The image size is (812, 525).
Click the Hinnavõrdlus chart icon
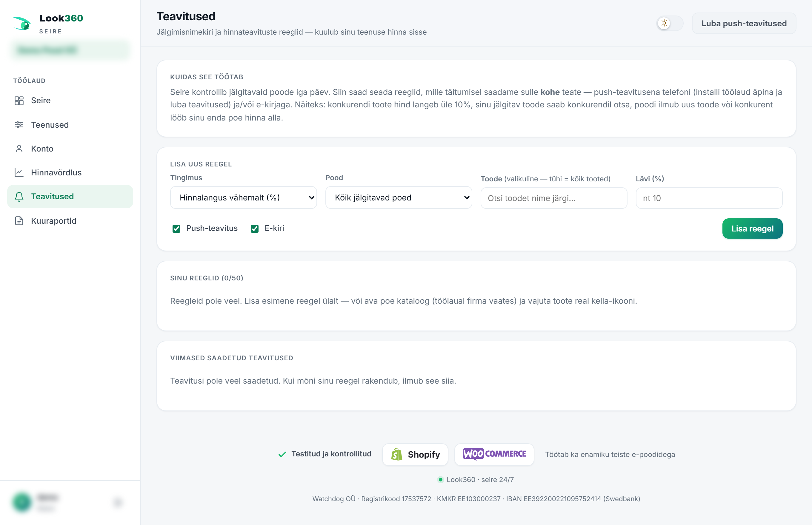click(19, 172)
